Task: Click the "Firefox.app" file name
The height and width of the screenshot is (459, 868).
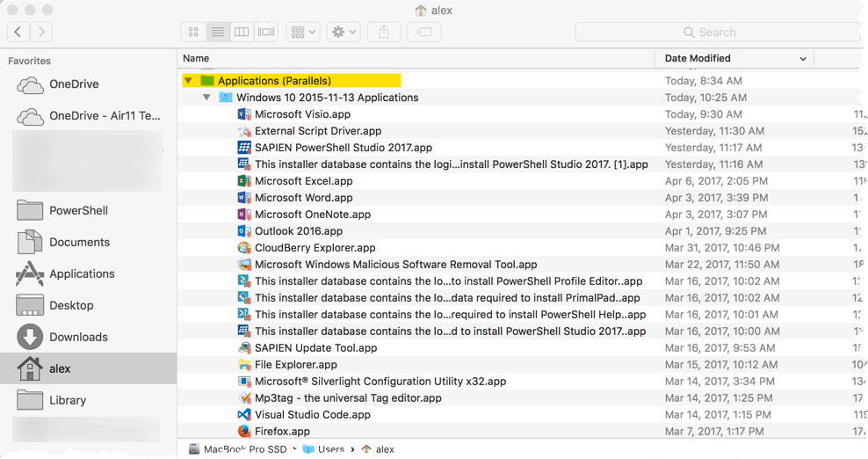Action: coord(282,431)
